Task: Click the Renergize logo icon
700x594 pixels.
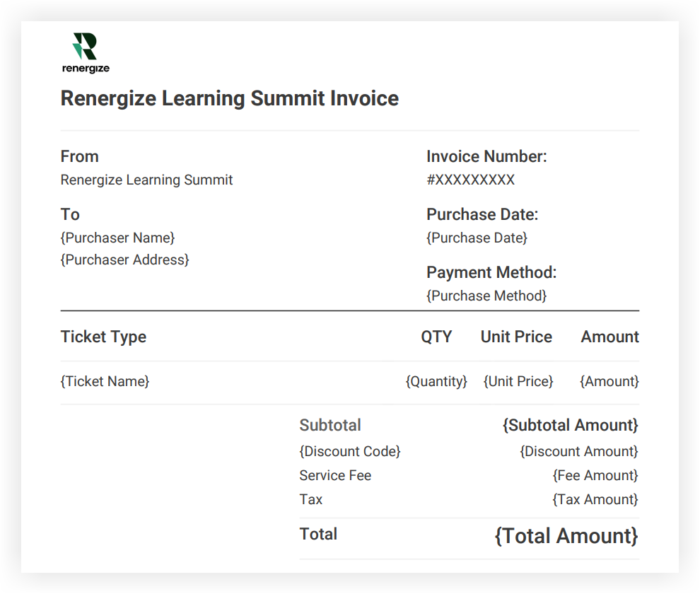Action: click(x=85, y=46)
